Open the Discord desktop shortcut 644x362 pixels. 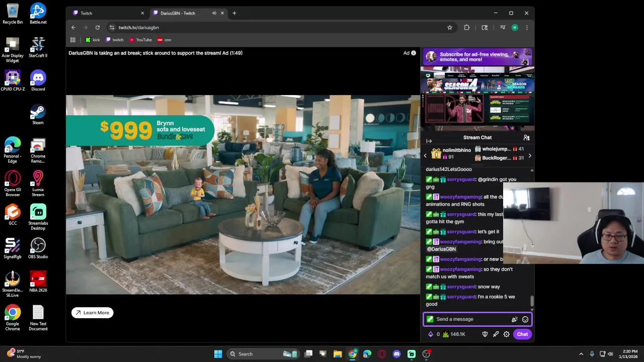[38, 80]
